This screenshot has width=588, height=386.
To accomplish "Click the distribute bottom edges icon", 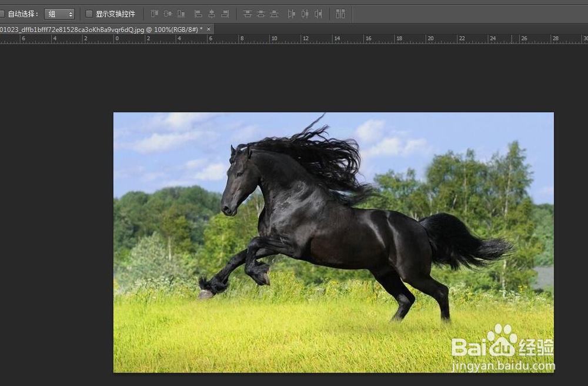I will [x=274, y=14].
